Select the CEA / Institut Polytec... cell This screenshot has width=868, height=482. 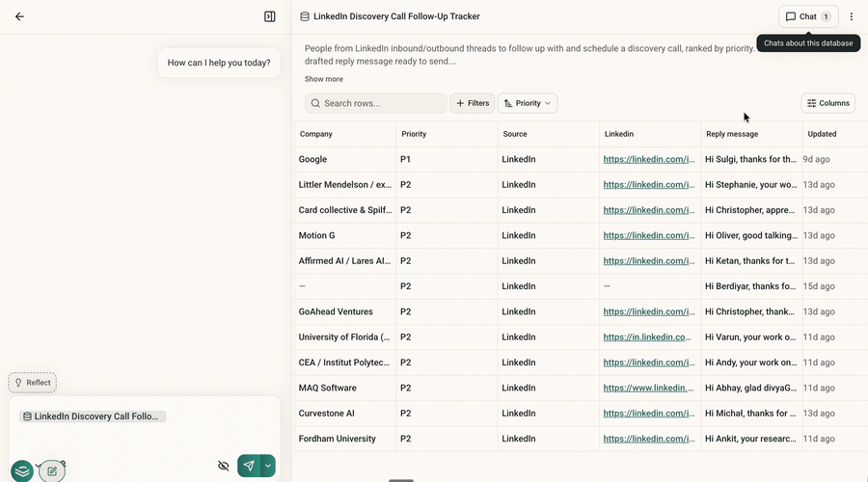(x=345, y=362)
